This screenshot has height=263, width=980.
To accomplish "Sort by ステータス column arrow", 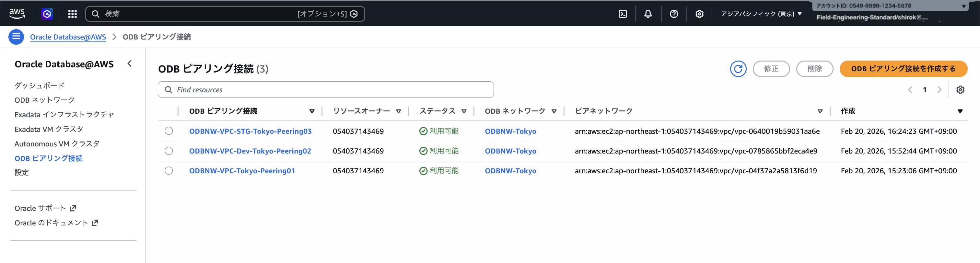I will pos(464,111).
